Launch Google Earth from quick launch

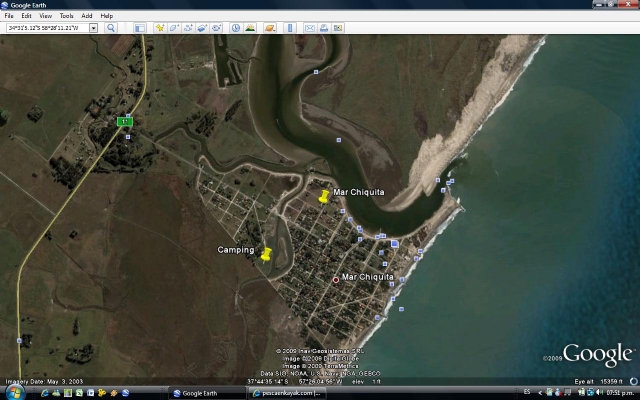(125, 393)
